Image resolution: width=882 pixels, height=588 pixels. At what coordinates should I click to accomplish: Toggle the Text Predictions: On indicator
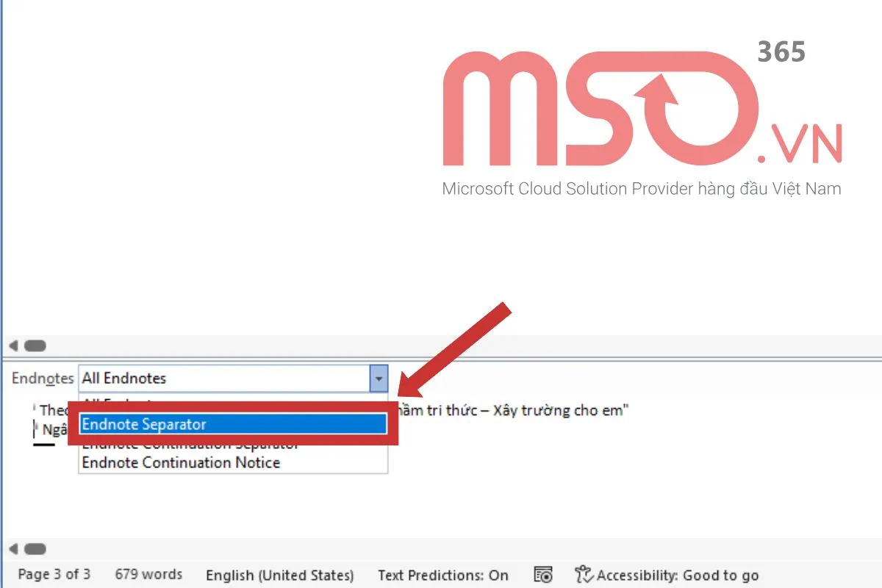[442, 575]
